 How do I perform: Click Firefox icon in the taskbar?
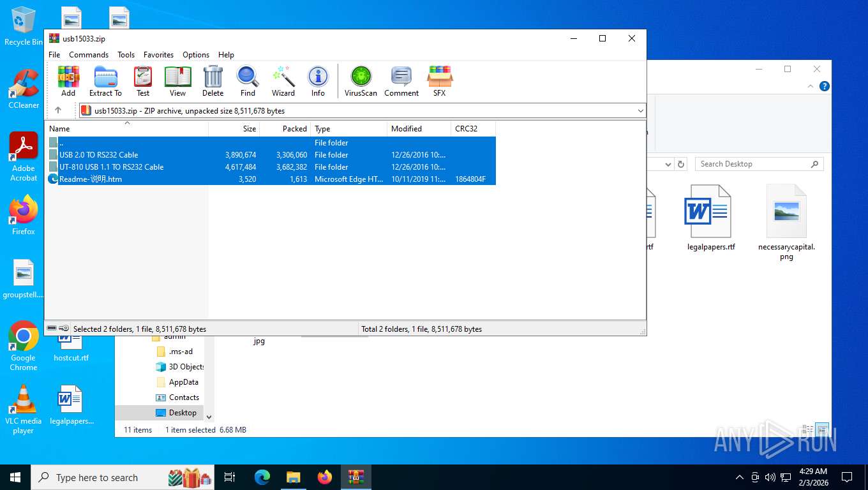tap(325, 477)
